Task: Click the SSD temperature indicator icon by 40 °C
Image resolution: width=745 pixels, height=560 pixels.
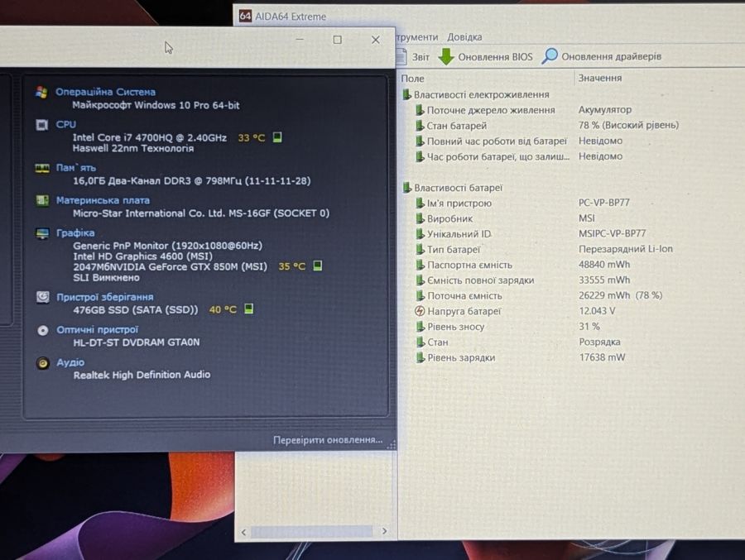Action: (x=248, y=309)
